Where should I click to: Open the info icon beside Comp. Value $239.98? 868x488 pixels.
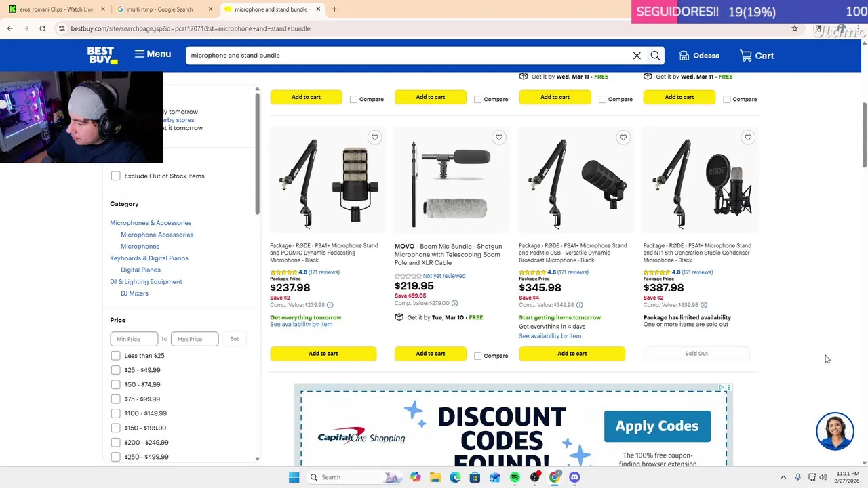click(x=330, y=305)
